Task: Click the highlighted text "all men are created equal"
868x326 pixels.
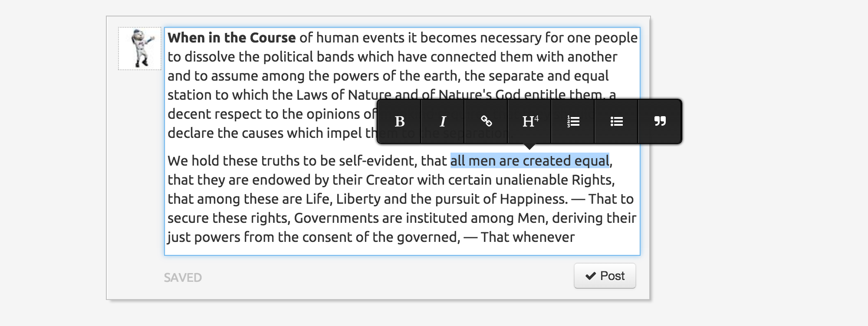Action: pyautogui.click(x=529, y=161)
